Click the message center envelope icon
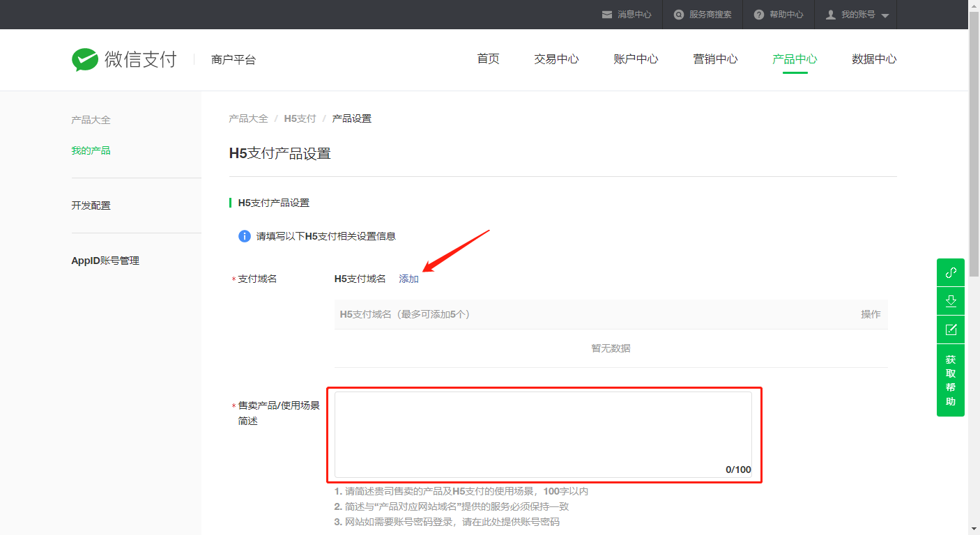 coord(607,15)
